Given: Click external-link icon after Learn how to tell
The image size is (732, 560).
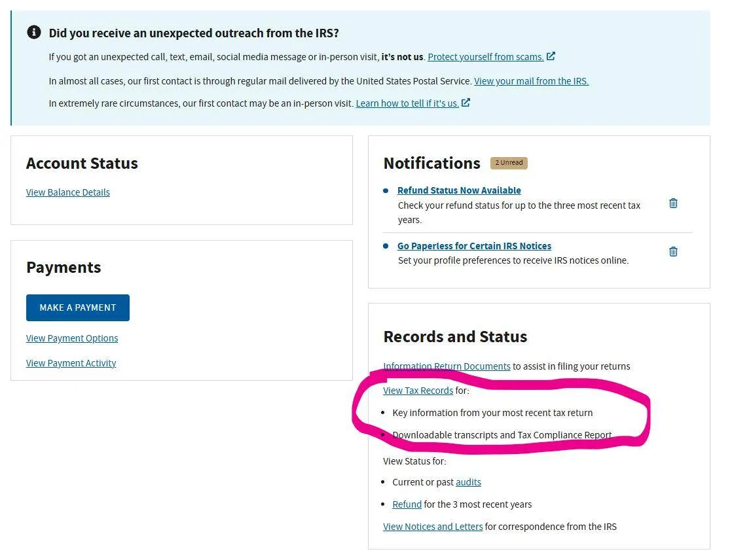Looking at the screenshot, I should point(466,103).
